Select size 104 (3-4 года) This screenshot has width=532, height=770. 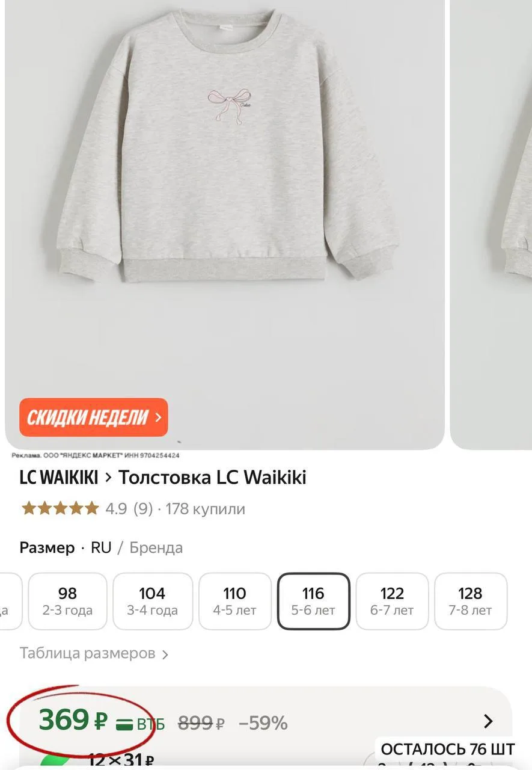click(x=153, y=602)
